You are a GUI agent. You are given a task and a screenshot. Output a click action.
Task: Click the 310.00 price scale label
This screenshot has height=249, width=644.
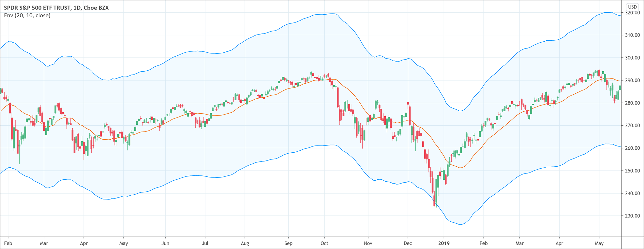click(633, 35)
